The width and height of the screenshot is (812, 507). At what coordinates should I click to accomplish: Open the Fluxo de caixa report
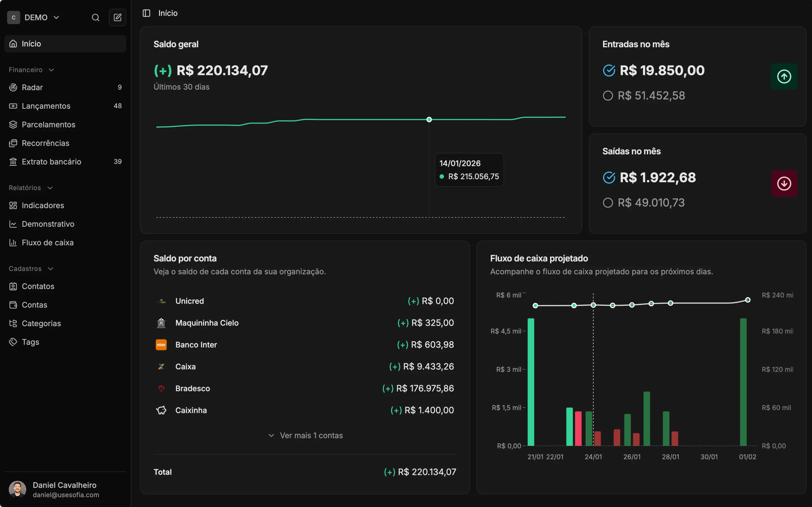(47, 243)
